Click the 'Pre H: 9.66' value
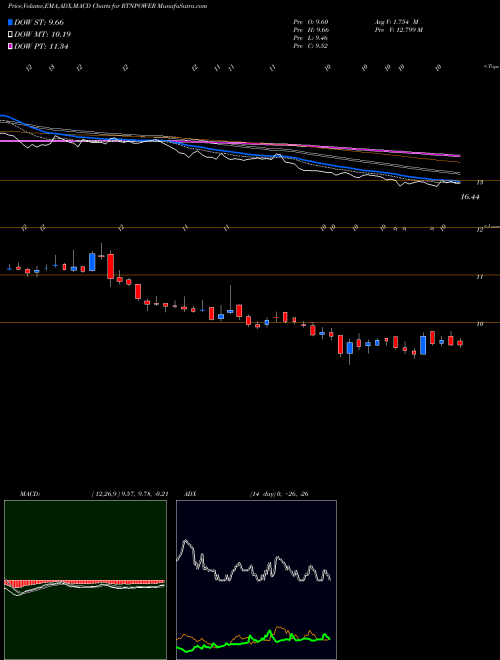The image size is (500, 660). click(311, 30)
